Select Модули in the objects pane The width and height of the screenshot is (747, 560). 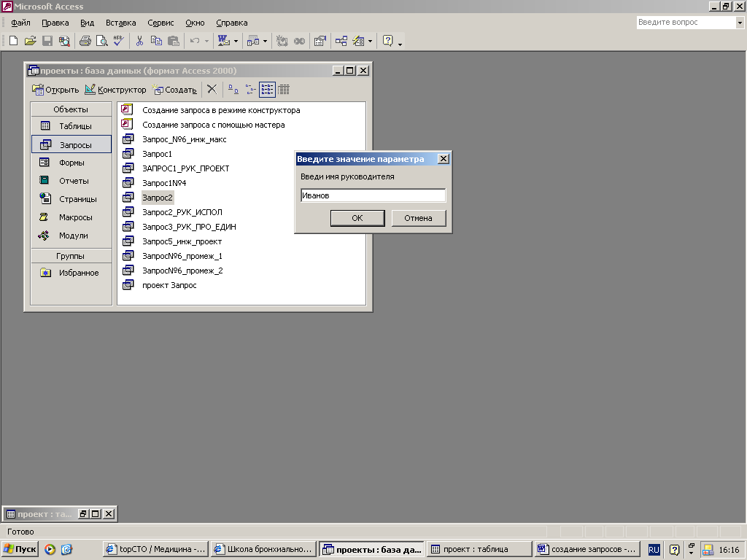71,236
